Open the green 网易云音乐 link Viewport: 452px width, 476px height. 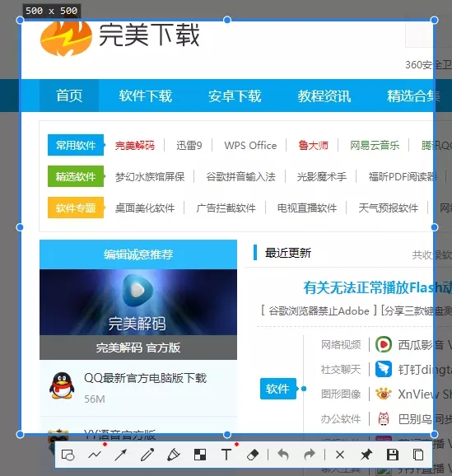coord(375,146)
